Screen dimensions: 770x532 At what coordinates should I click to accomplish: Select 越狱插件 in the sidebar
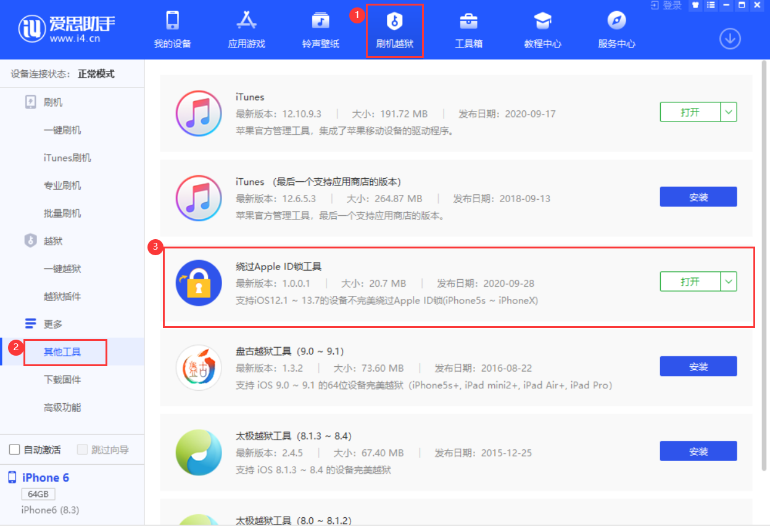coord(62,297)
